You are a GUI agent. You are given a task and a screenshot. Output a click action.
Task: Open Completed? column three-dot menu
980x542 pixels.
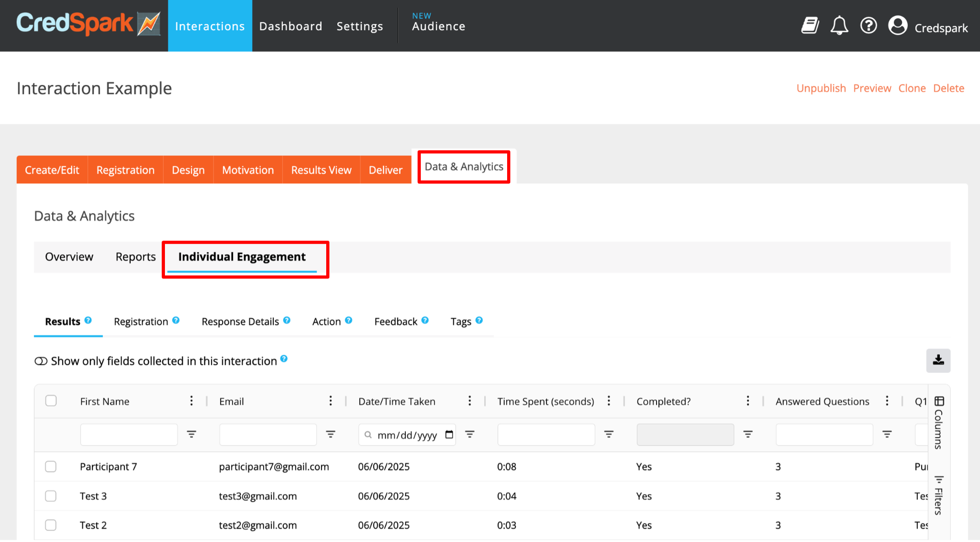[x=747, y=400]
